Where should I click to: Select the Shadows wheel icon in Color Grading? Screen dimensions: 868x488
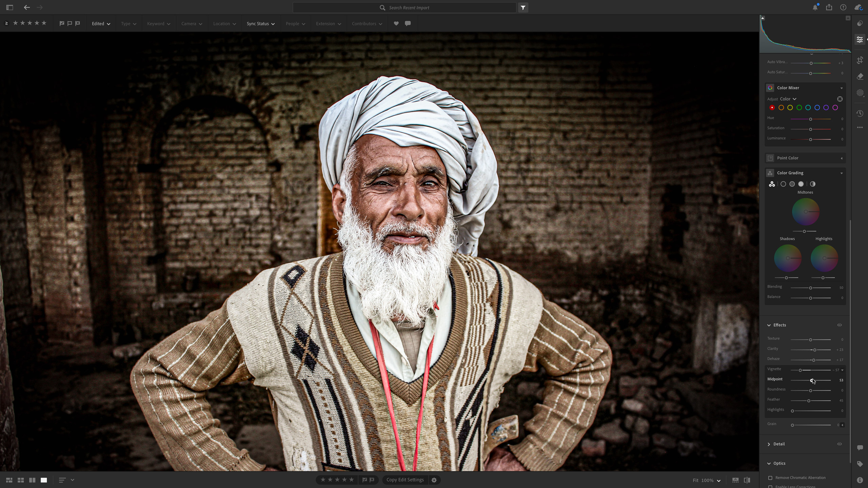click(x=784, y=184)
